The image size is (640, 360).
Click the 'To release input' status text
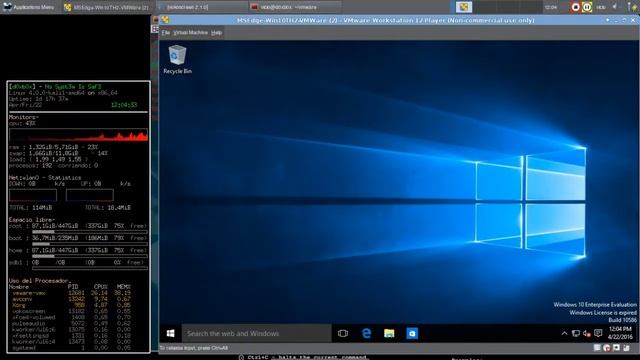pos(194,348)
